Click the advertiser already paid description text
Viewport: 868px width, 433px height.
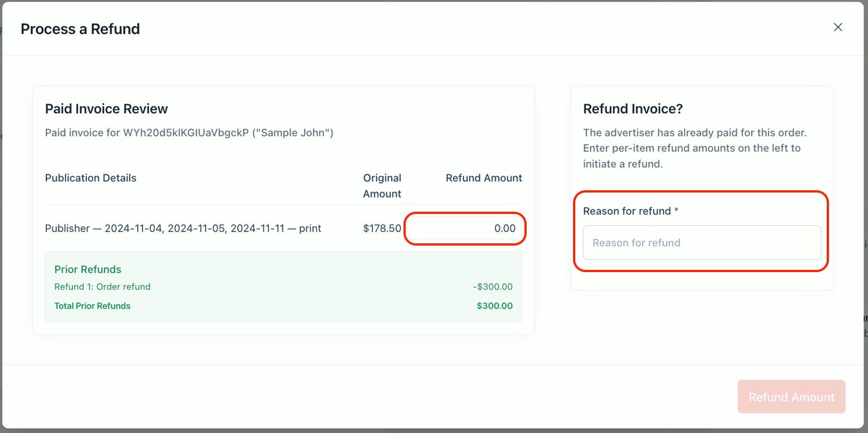coord(695,148)
